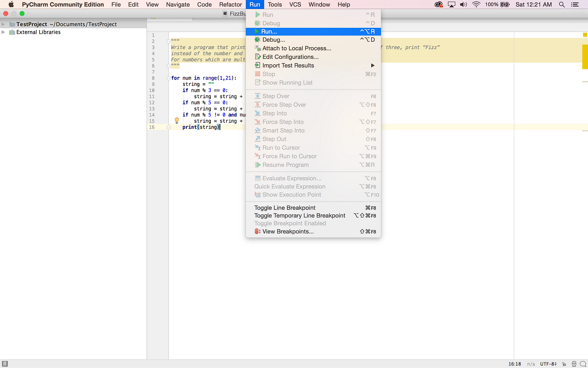The width and height of the screenshot is (588, 368).
Task: Click the warning stripe at editor top right
Action: (585, 35)
